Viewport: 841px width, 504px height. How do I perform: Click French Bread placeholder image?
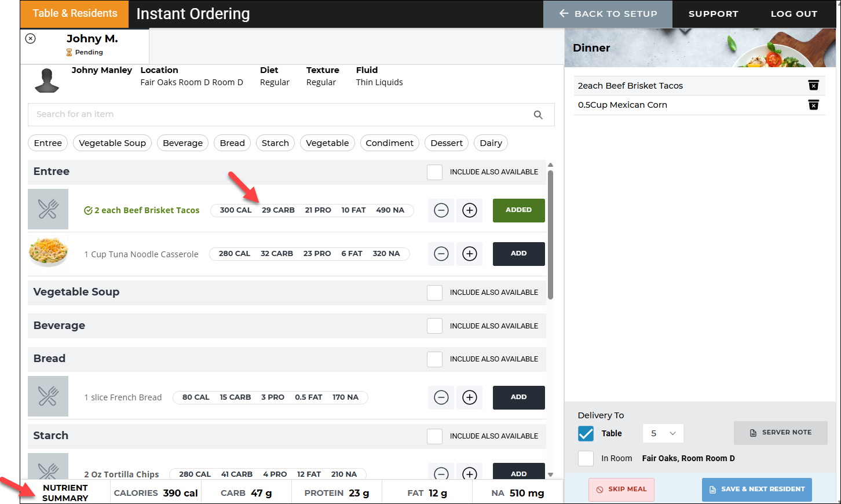pyautogui.click(x=48, y=396)
